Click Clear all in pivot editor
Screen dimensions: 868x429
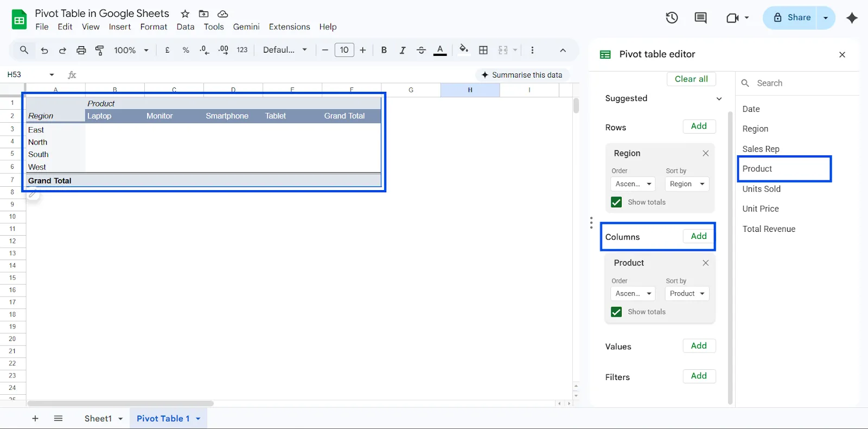point(691,79)
